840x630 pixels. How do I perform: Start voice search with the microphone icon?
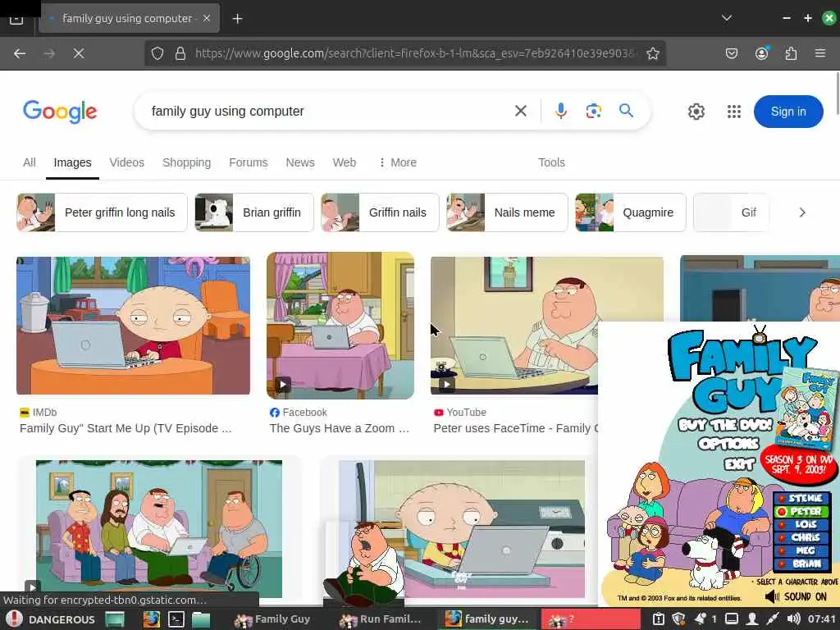click(561, 111)
